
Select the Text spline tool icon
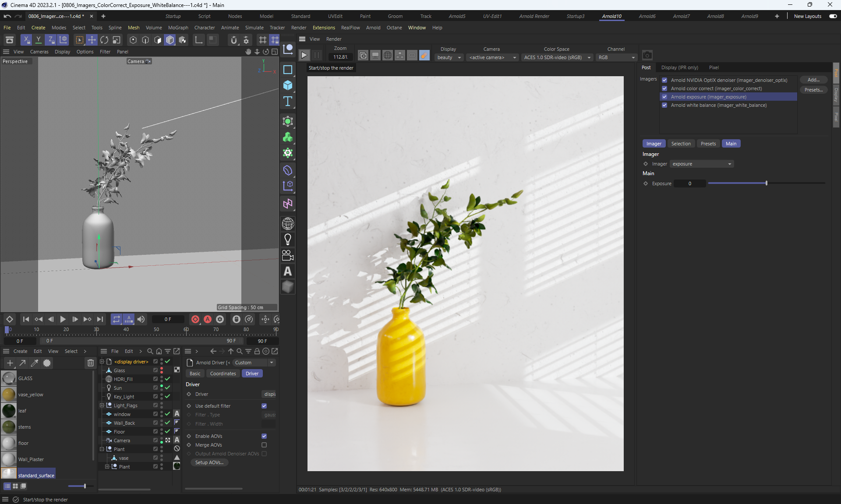[x=288, y=102]
